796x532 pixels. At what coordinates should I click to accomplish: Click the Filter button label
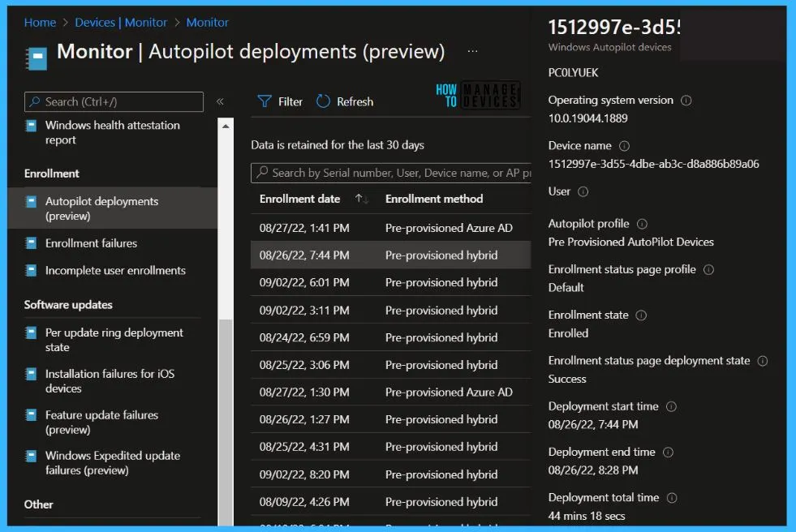(290, 102)
